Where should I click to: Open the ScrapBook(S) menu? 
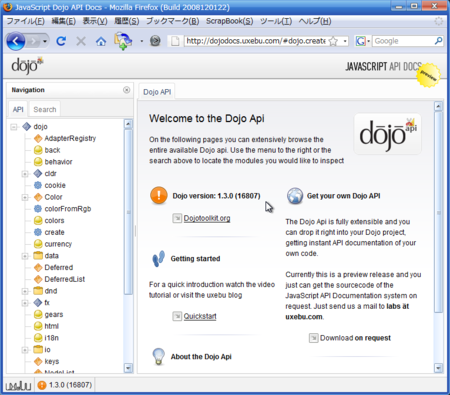tap(229, 21)
